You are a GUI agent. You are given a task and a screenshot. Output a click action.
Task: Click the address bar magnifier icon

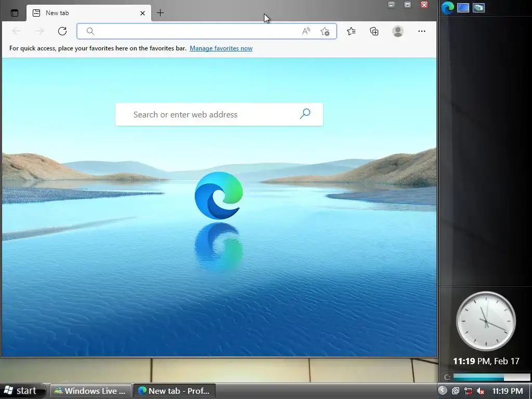[90, 31]
